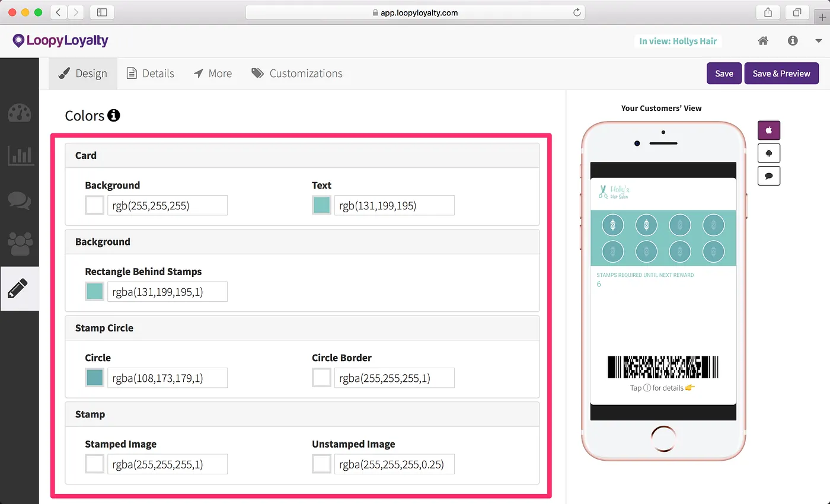
Task: Click the info circle icon in header
Action: pos(793,41)
